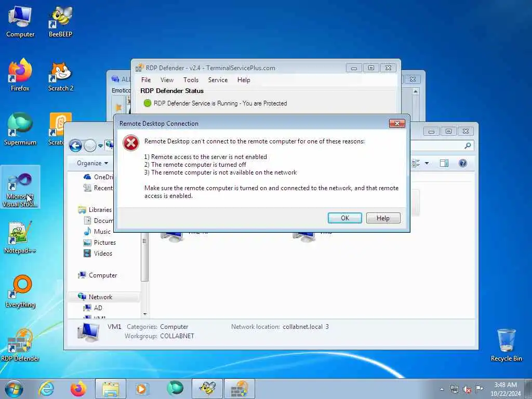Click Explorer Back navigation button
Image resolution: width=532 pixels, height=399 pixels.
tap(76, 146)
